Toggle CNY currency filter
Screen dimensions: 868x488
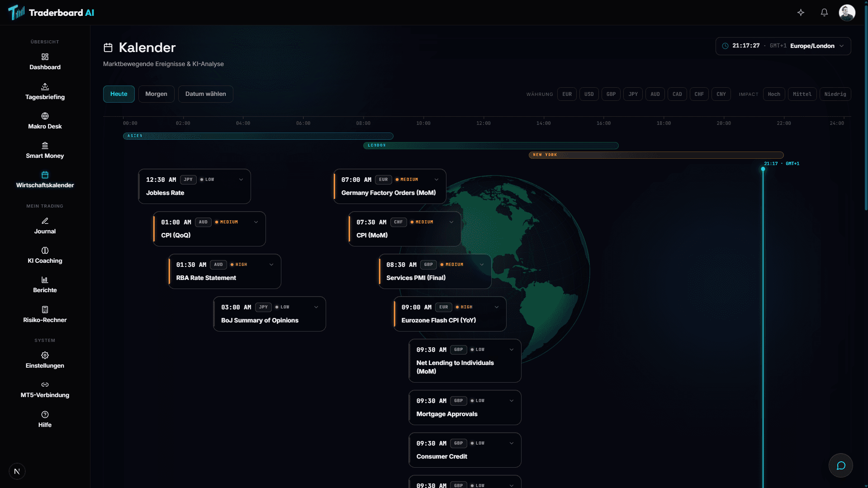721,94
